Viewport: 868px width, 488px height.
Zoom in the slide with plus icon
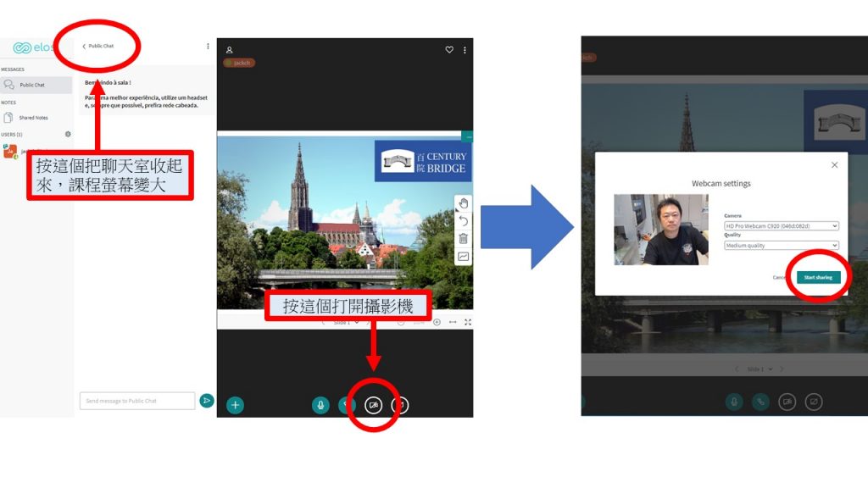coord(437,322)
